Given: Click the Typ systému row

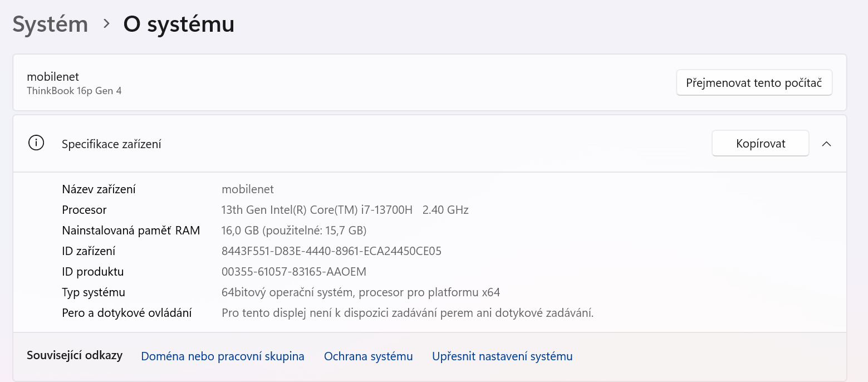Looking at the screenshot, I should (x=94, y=292).
